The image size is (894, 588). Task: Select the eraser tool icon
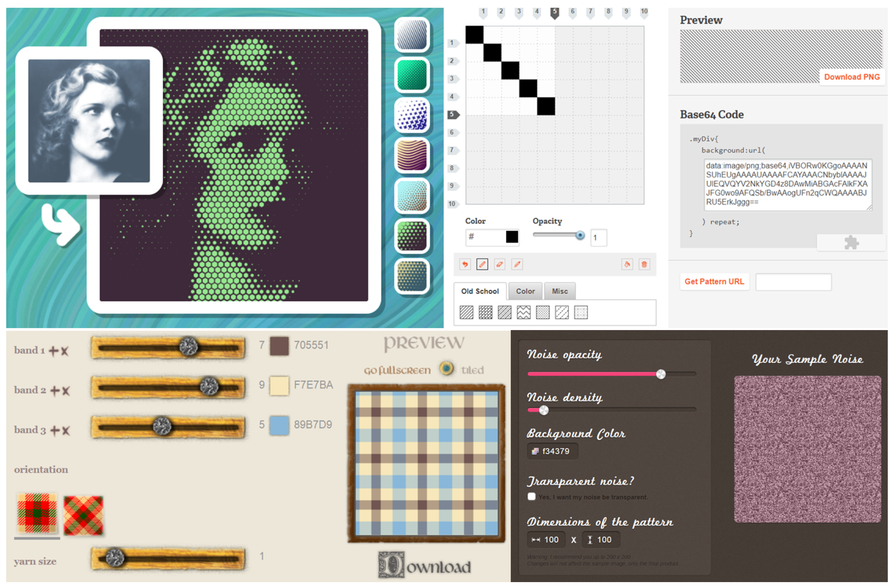point(500,264)
